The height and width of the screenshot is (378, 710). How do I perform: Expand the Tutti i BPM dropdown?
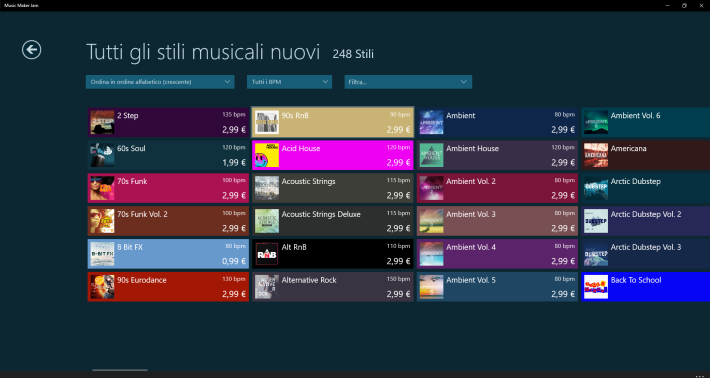(x=289, y=82)
